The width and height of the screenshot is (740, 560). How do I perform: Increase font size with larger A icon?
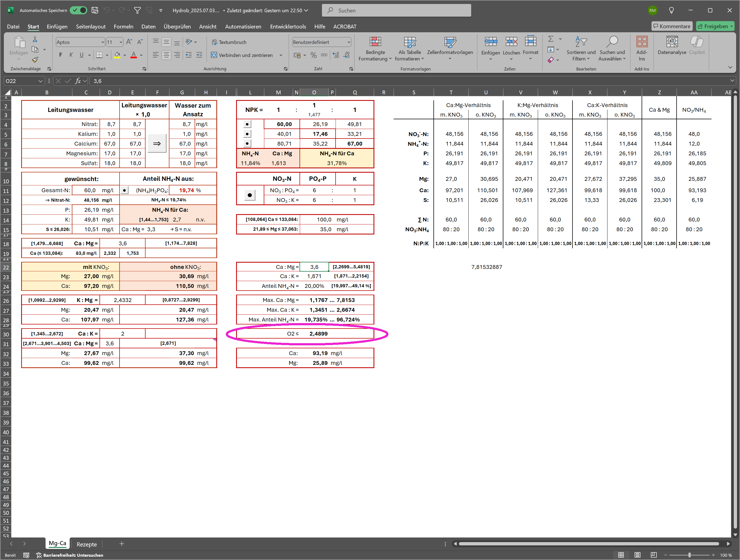[x=129, y=42]
